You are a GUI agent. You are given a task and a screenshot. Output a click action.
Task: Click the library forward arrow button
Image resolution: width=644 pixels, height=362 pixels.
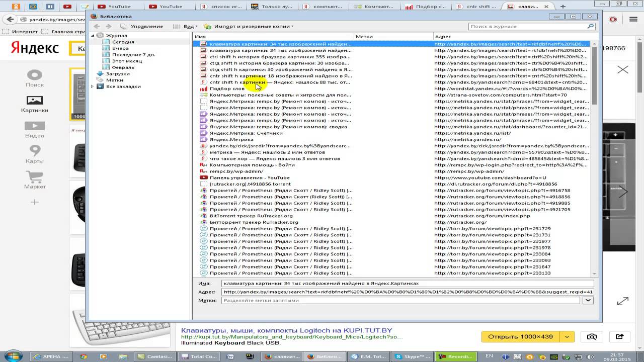click(108, 26)
